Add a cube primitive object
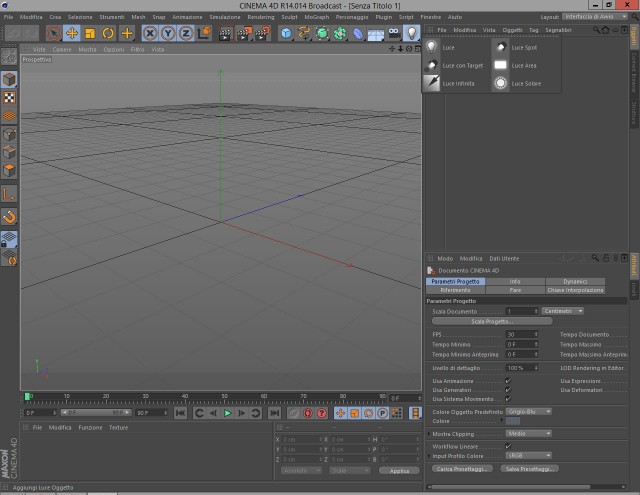 286,33
